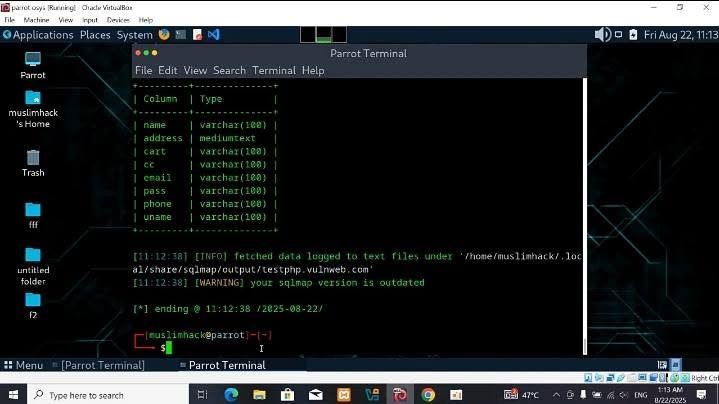
Task: Show hidden tray icons chevron
Action: click(556, 395)
